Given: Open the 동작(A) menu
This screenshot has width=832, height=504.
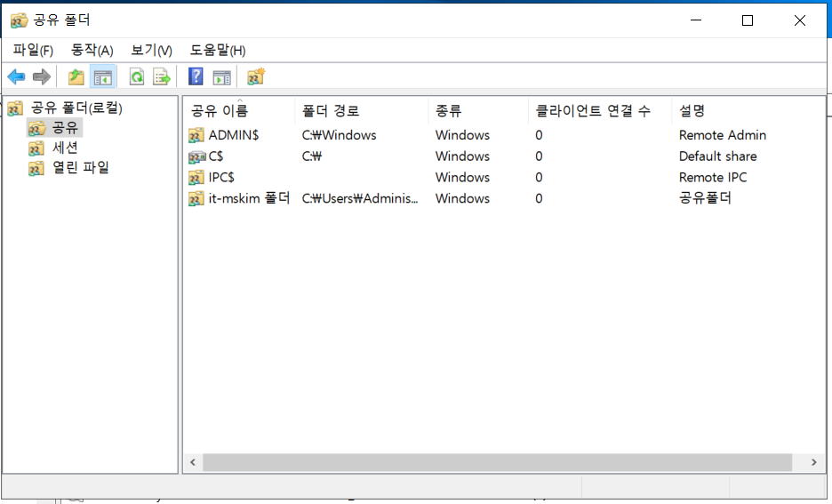Looking at the screenshot, I should click(x=92, y=51).
